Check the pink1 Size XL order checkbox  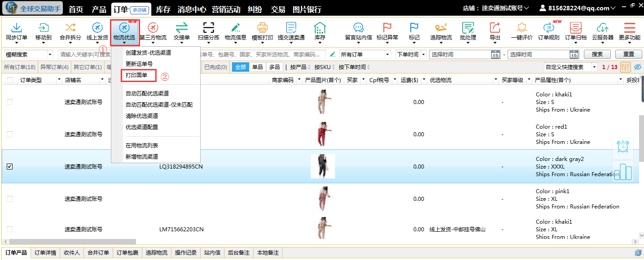[10, 199]
